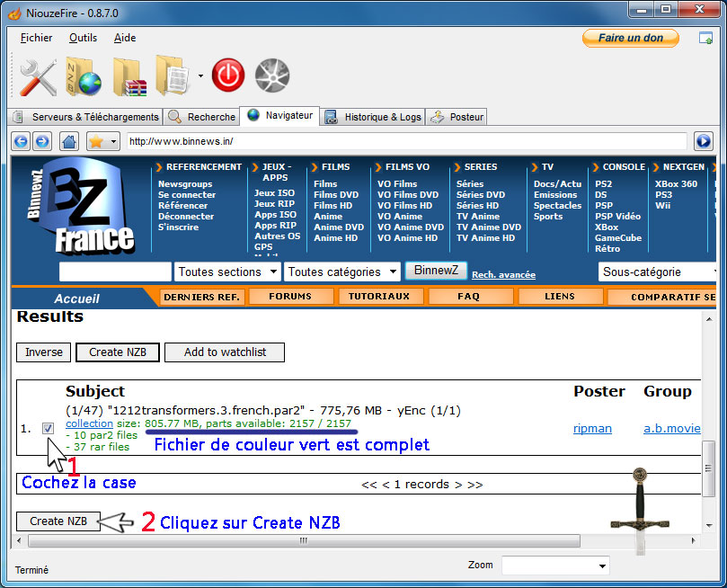The width and height of the screenshot is (727, 588).
Task: Open the S'inscrire link
Action: pyautogui.click(x=179, y=227)
